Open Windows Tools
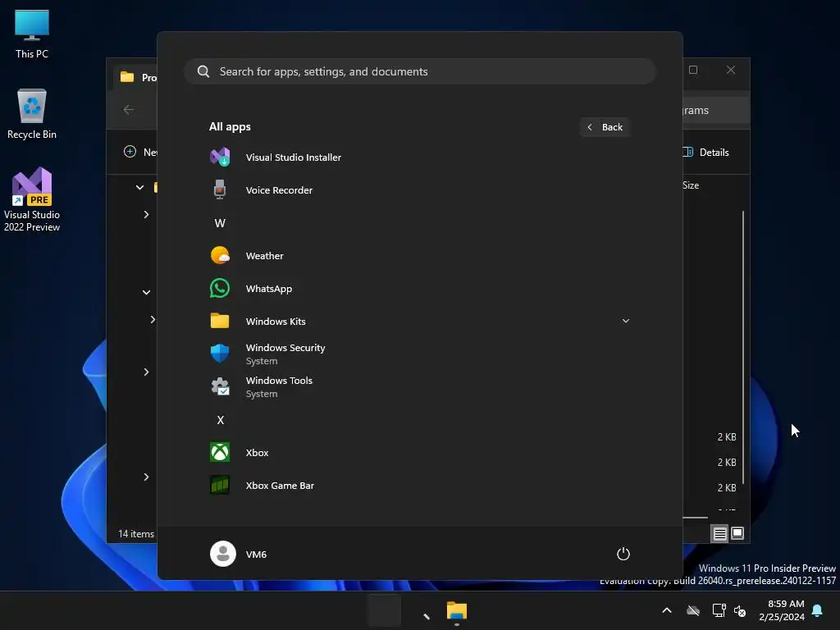 tap(419, 387)
